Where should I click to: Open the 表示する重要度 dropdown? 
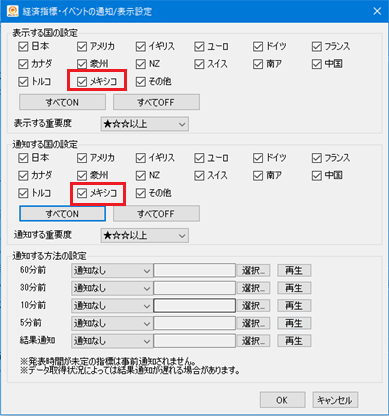click(x=145, y=124)
